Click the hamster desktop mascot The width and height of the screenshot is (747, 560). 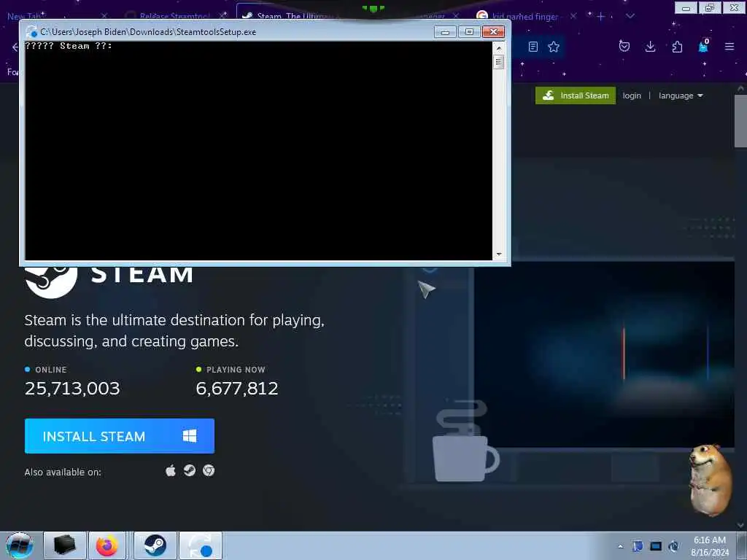(711, 480)
